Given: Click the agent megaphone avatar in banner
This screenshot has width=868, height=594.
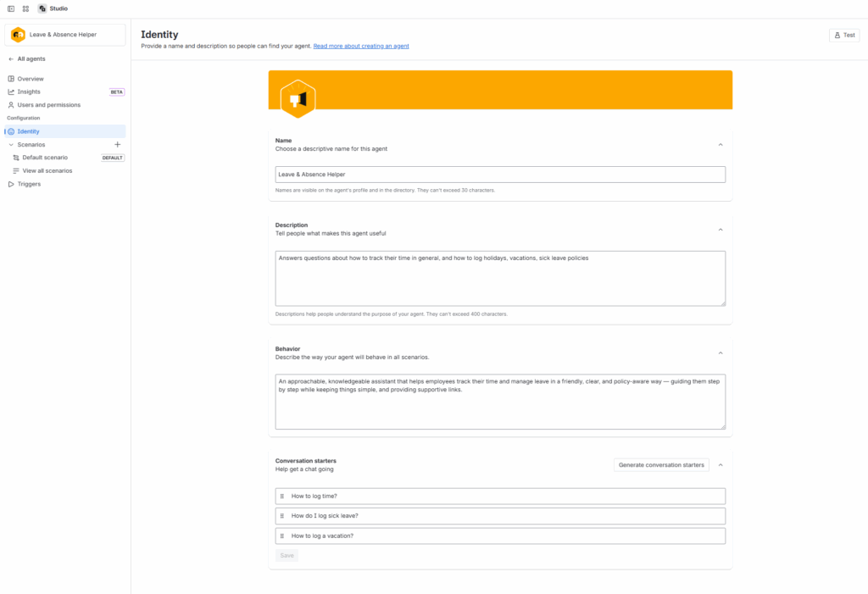Looking at the screenshot, I should (x=298, y=99).
